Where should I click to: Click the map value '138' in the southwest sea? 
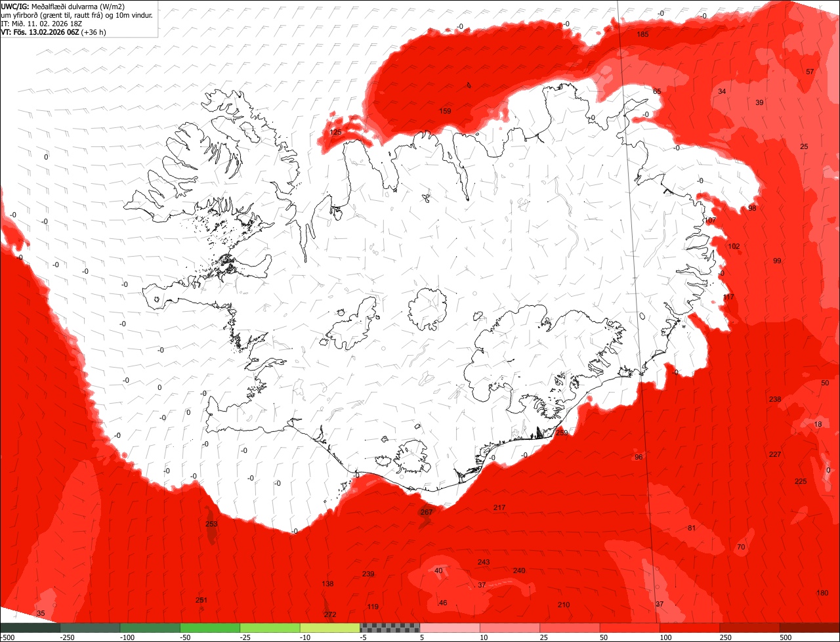(327, 584)
